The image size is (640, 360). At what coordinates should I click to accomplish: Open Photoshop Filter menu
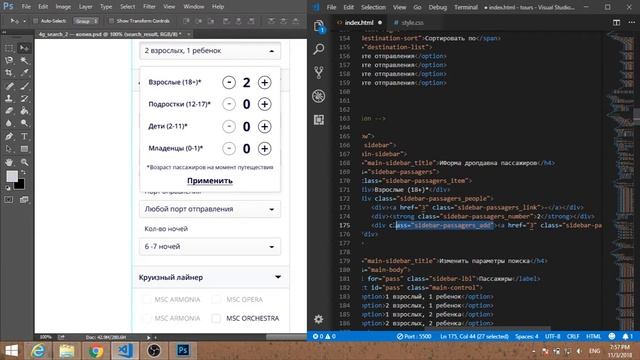click(x=149, y=7)
